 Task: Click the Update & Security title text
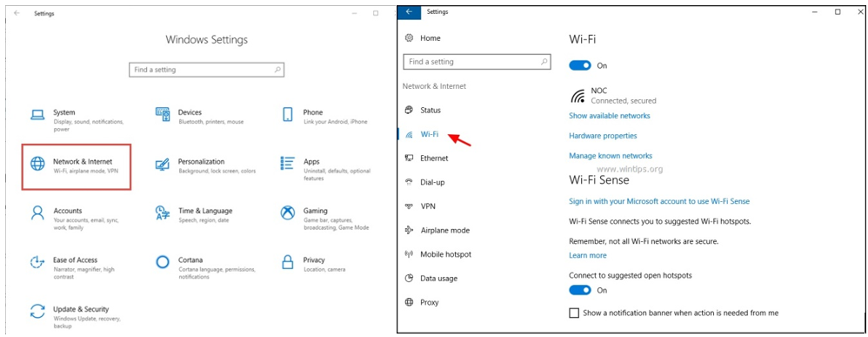[x=81, y=309]
